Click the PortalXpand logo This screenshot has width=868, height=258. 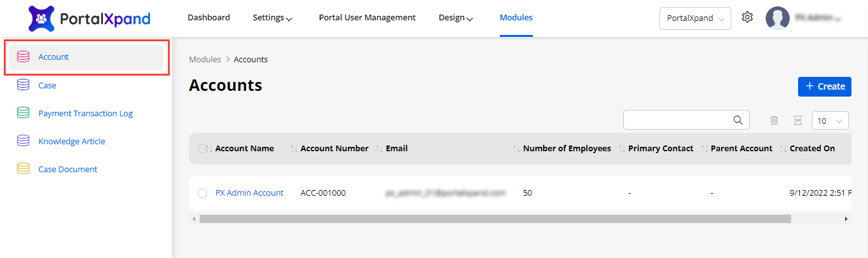pyautogui.click(x=90, y=18)
